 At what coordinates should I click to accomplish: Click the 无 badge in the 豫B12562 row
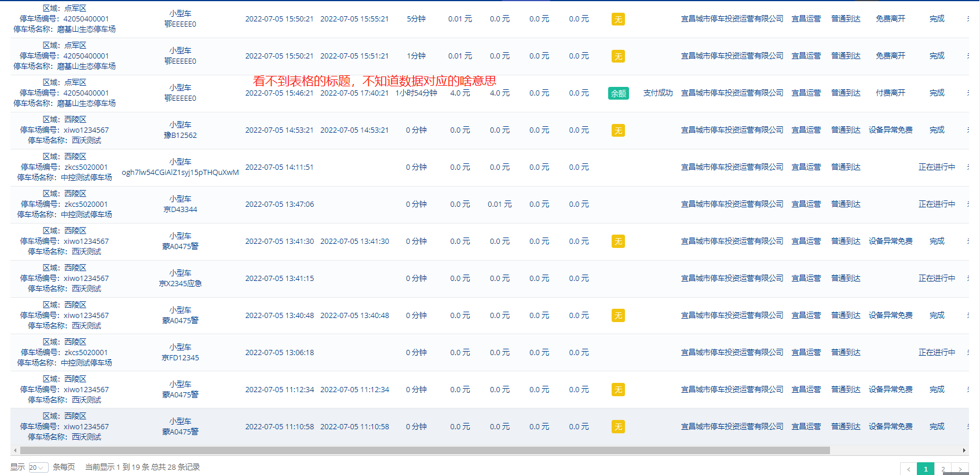pos(618,130)
